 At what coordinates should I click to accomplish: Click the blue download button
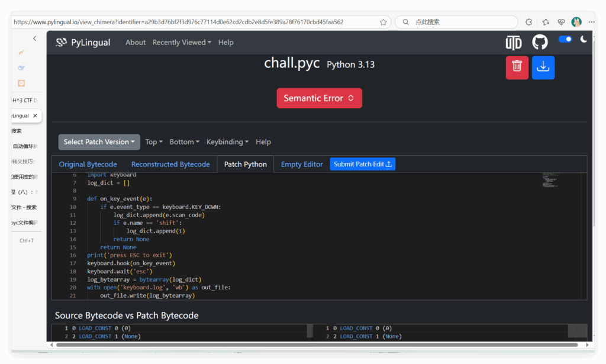click(x=543, y=67)
